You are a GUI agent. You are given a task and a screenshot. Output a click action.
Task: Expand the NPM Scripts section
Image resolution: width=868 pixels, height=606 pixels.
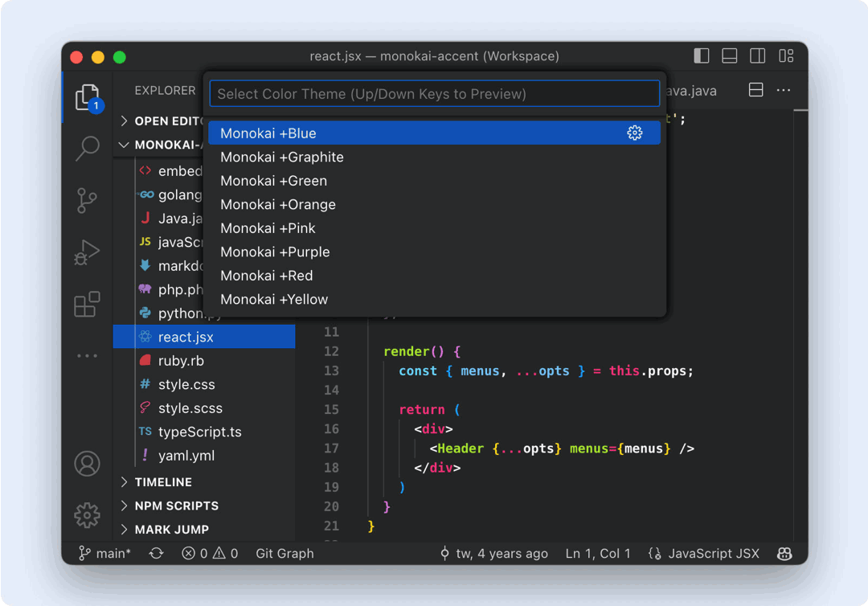point(204,506)
